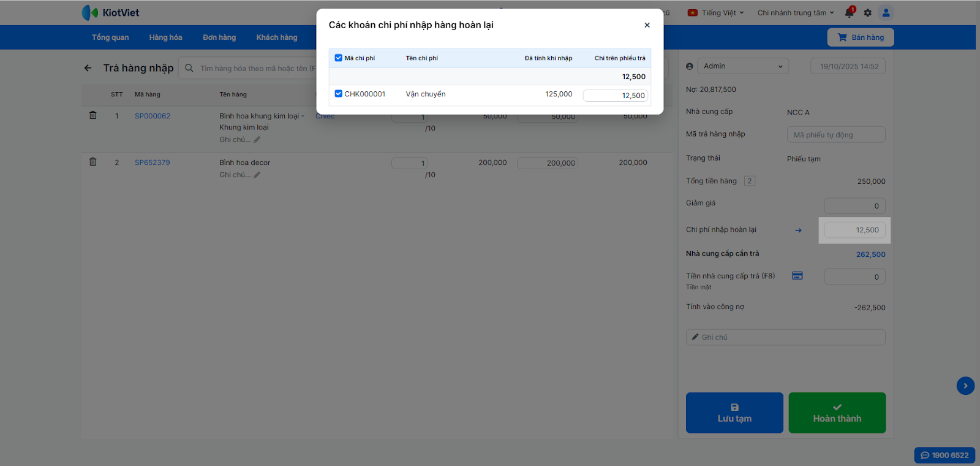Edit quantity field for Bình hoa decor

point(409,163)
